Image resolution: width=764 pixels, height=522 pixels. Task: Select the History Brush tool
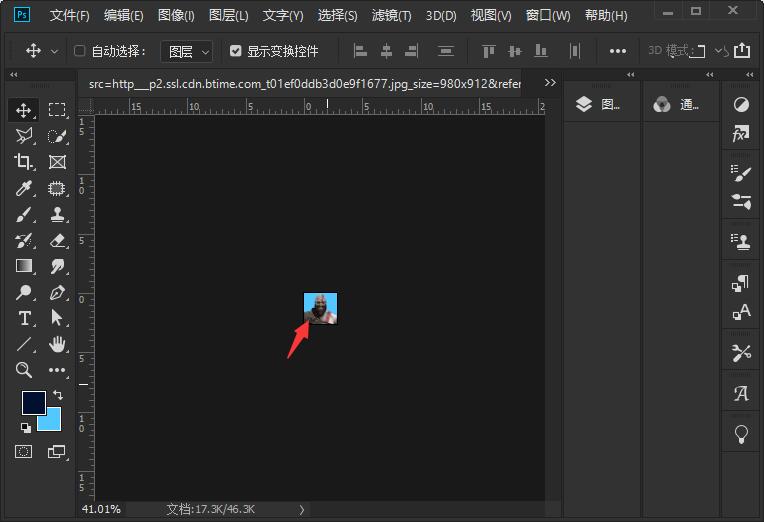(23, 240)
